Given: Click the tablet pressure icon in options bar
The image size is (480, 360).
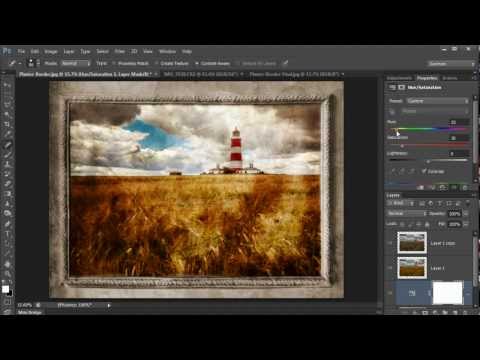Looking at the screenshot, I should (x=285, y=63).
